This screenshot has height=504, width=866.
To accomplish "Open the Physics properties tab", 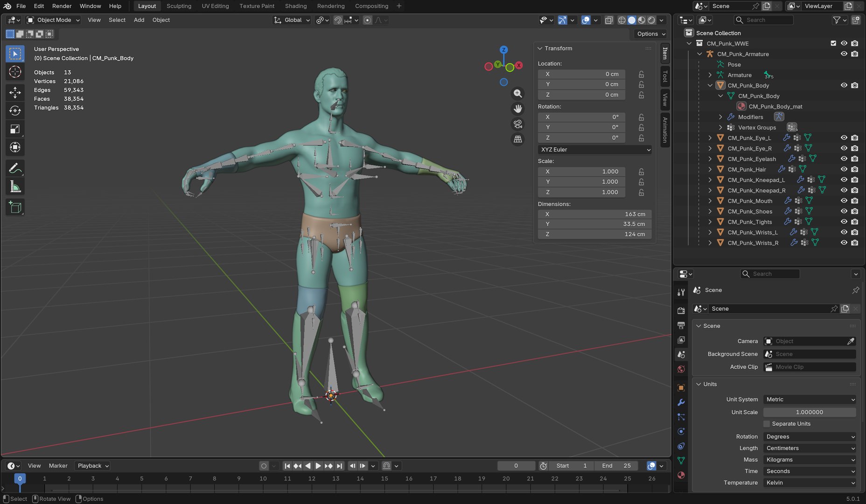I will click(x=681, y=432).
